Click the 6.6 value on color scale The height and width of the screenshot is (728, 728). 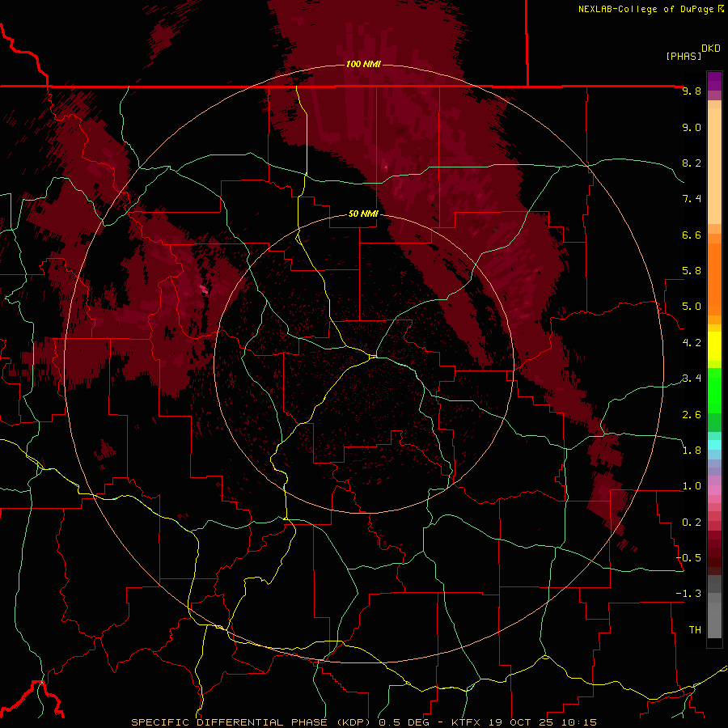point(692,235)
